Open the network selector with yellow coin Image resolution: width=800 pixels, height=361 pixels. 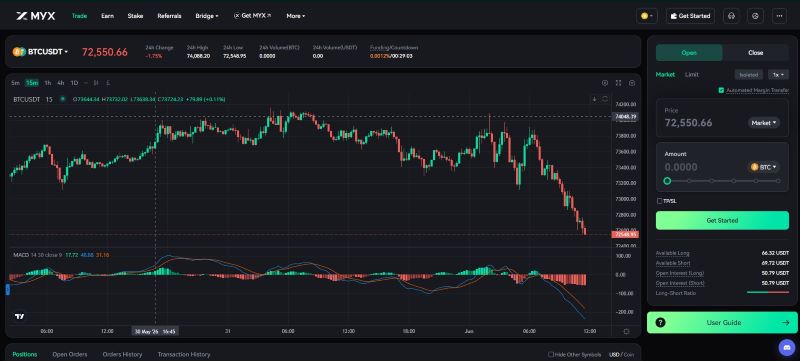pyautogui.click(x=646, y=16)
